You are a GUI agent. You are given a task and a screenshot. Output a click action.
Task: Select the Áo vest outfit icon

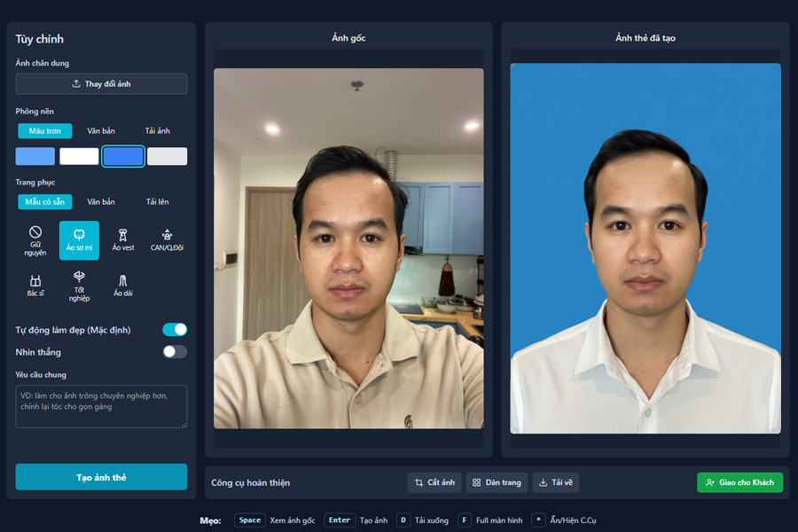(122, 239)
